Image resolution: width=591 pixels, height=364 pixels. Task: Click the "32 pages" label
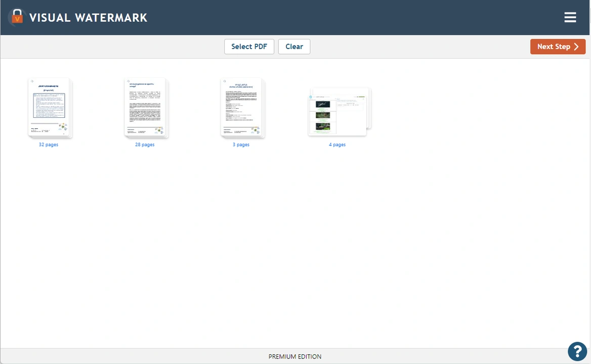point(49,145)
